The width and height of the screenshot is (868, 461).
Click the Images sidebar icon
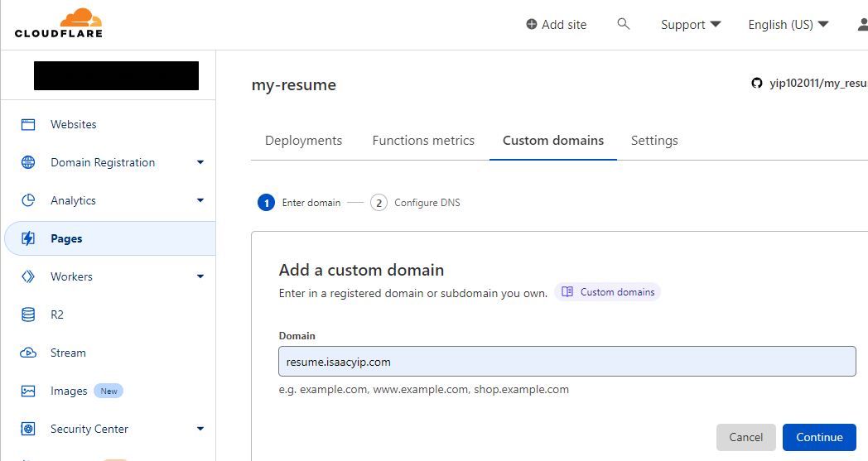point(28,391)
